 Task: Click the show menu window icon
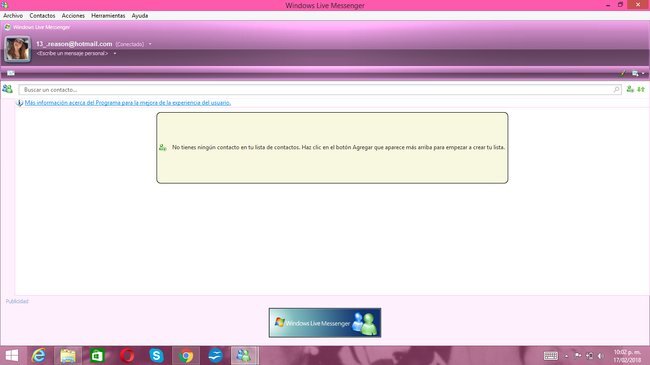635,73
